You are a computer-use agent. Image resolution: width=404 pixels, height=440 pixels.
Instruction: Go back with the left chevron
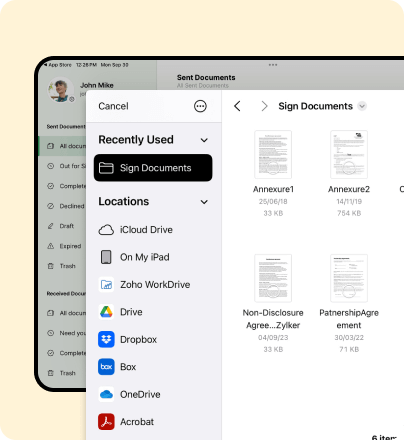coord(237,106)
